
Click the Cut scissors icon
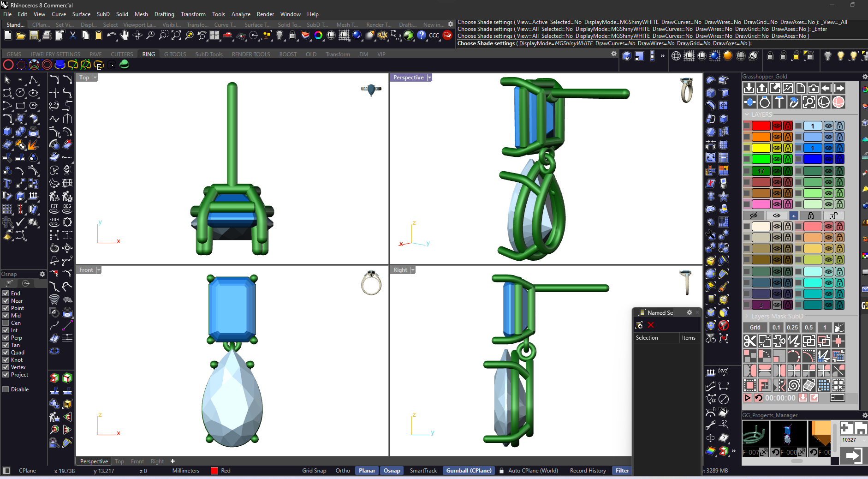[72, 36]
